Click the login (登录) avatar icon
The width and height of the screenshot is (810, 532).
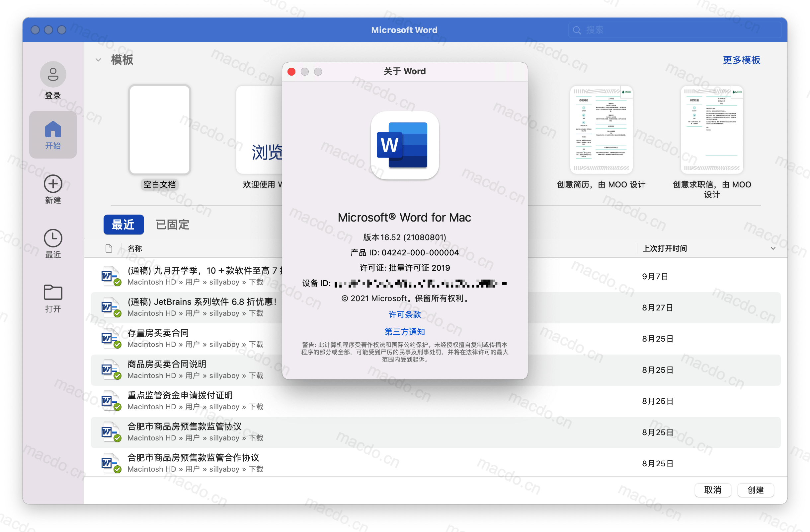pos(53,74)
